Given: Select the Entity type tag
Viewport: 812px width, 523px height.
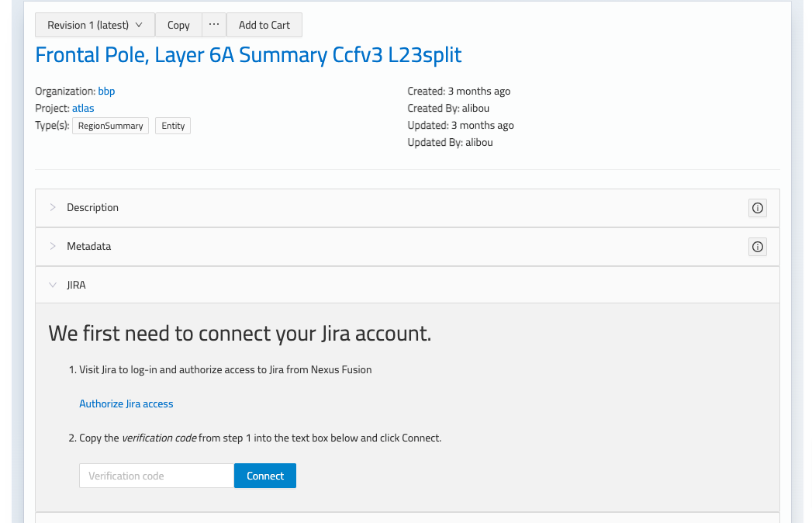Looking at the screenshot, I should [173, 126].
